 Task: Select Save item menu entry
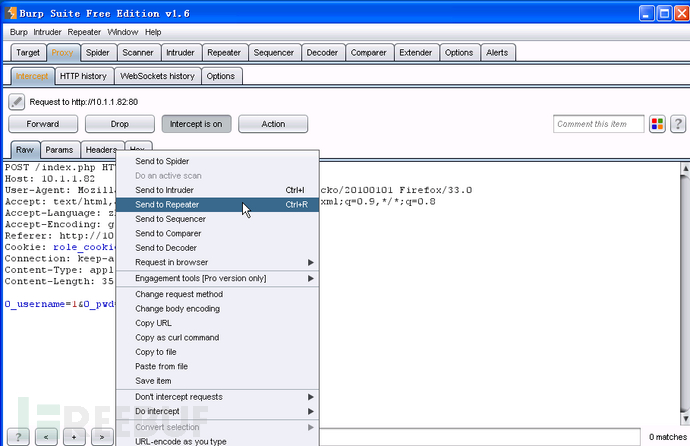[x=217, y=381]
